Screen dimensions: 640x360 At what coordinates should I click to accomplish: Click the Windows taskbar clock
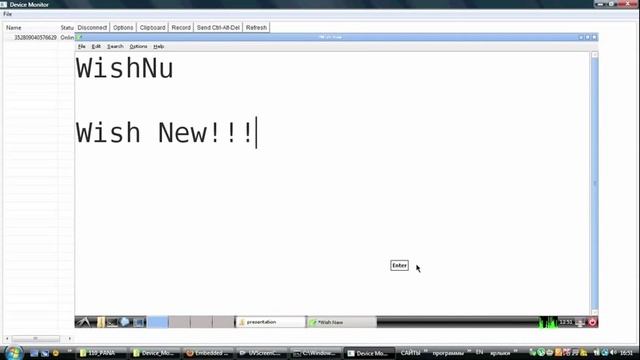pyautogui.click(x=627, y=353)
